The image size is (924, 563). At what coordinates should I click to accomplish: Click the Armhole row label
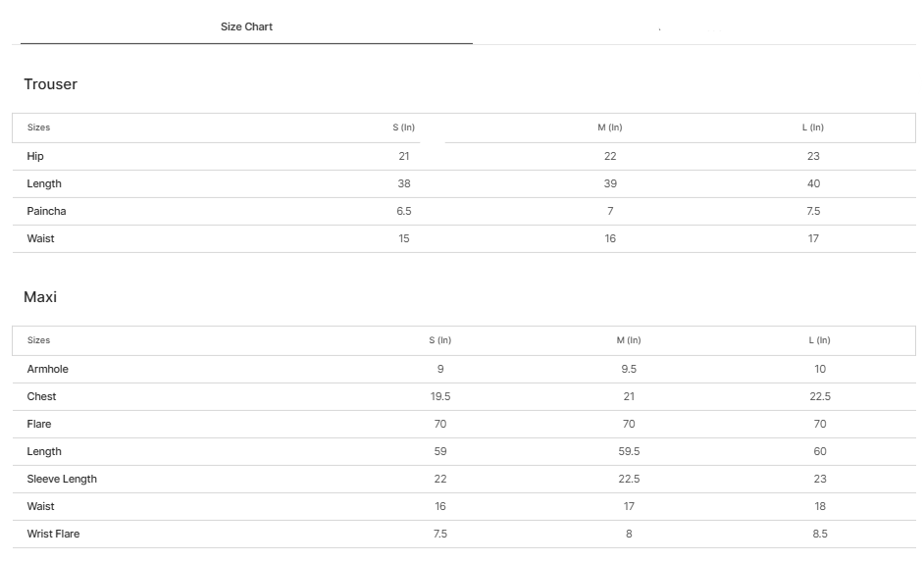(48, 369)
